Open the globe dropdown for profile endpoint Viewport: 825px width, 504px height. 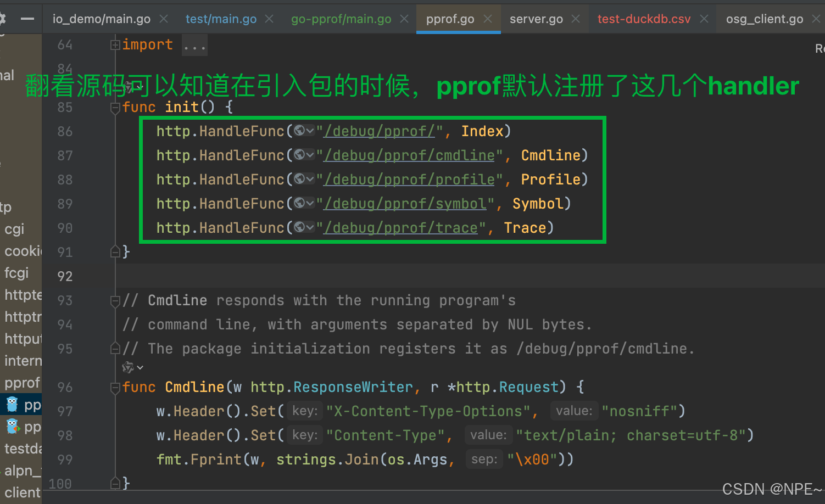[x=304, y=179]
